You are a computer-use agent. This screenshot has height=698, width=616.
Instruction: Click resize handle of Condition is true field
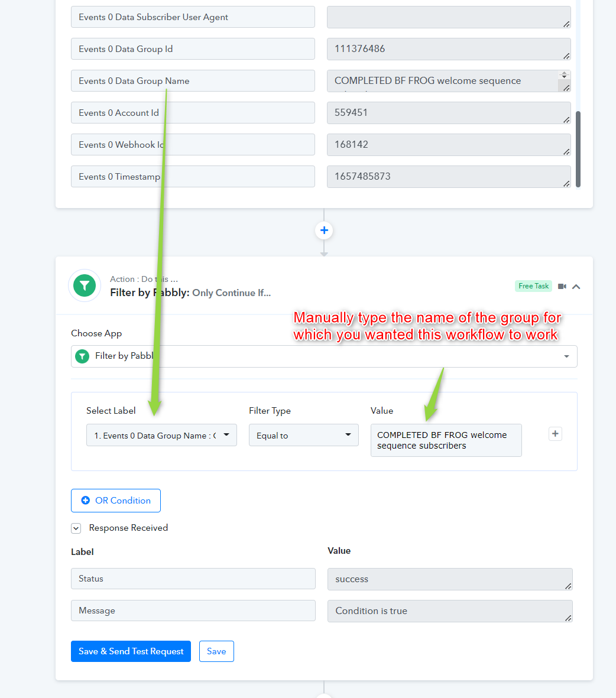point(568,618)
